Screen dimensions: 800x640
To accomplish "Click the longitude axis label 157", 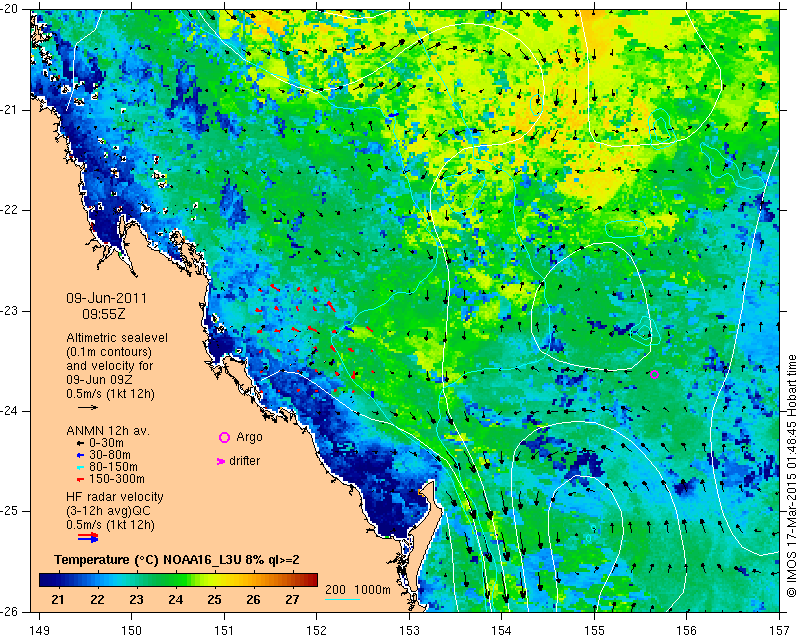I will 780,631.
